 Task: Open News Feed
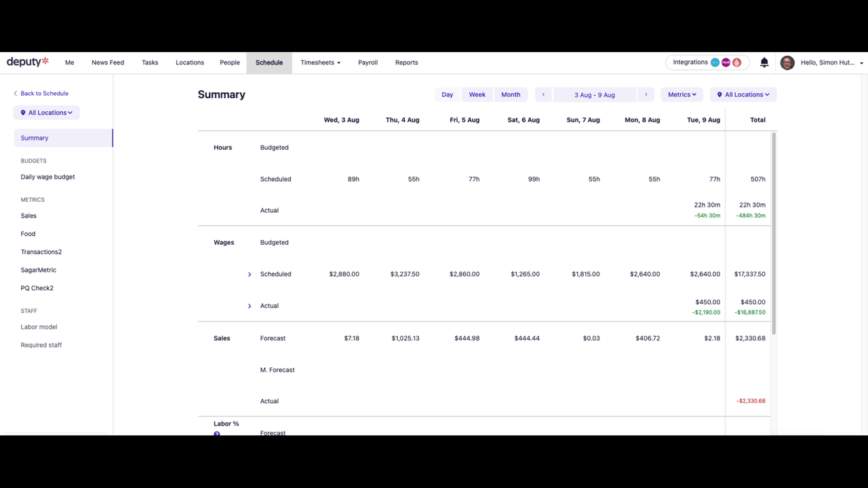(108, 62)
